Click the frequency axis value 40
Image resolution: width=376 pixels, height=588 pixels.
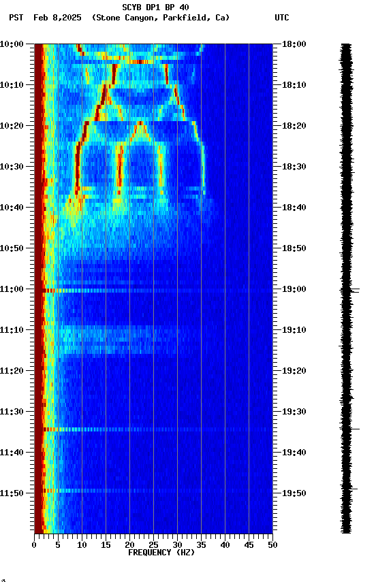click(225, 545)
